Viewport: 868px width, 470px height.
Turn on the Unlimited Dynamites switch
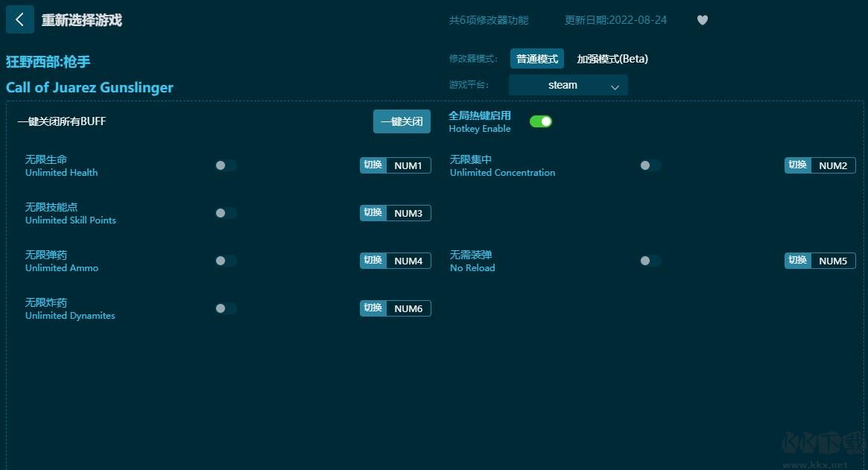pos(226,308)
